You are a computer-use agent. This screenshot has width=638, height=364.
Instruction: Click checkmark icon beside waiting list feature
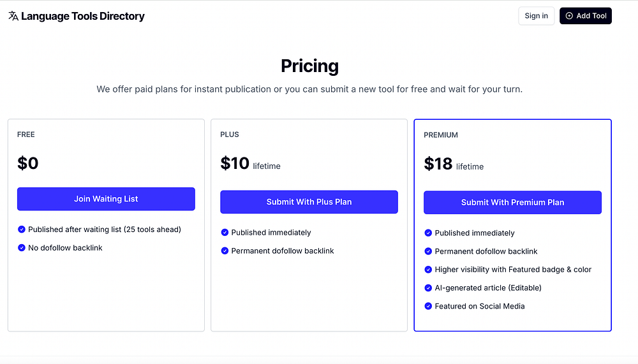coord(22,229)
